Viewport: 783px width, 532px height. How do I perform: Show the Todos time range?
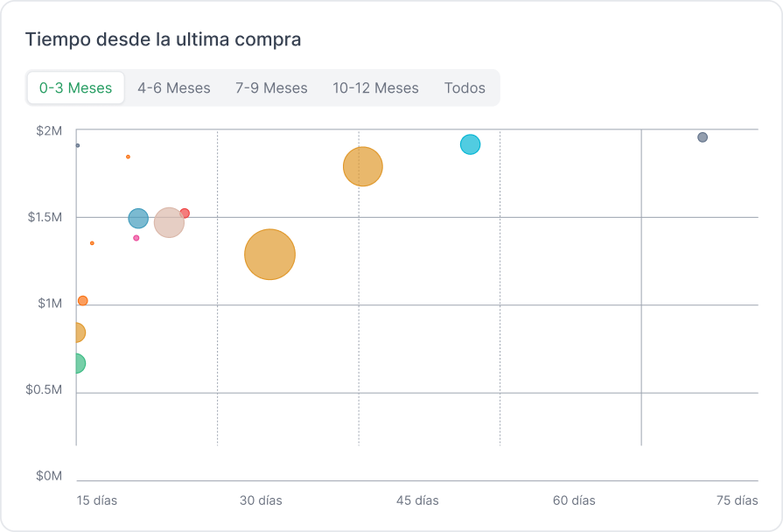tap(465, 88)
